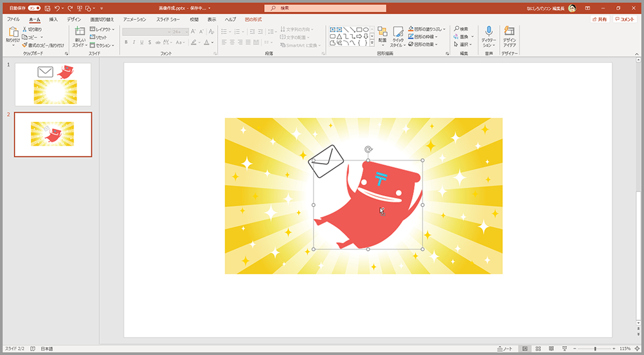The width and height of the screenshot is (644, 355).
Task: Toggle the AutoSave switch in title bar
Action: 34,8
